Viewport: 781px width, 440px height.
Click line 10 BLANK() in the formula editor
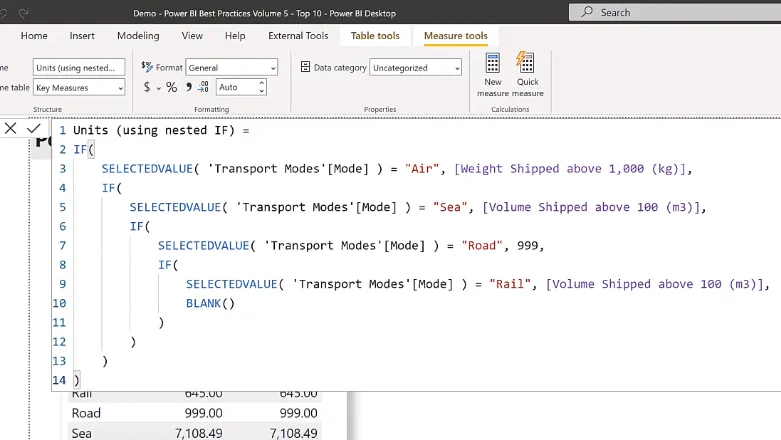(210, 303)
